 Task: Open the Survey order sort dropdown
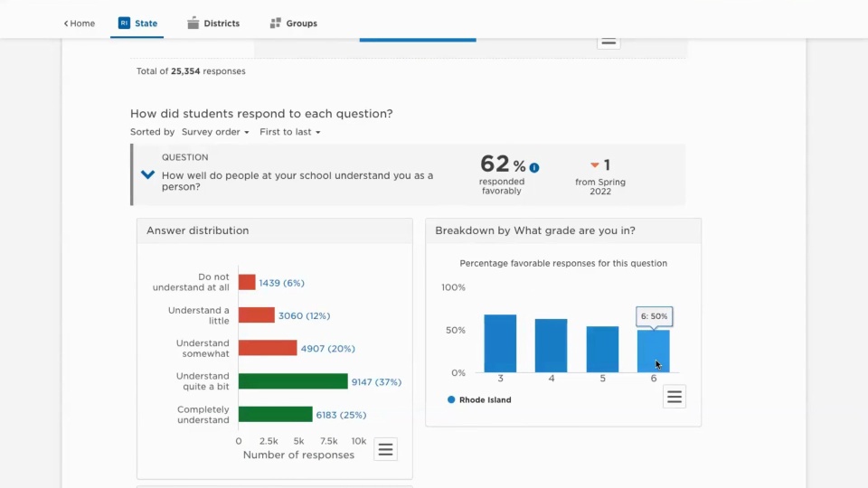(215, 132)
